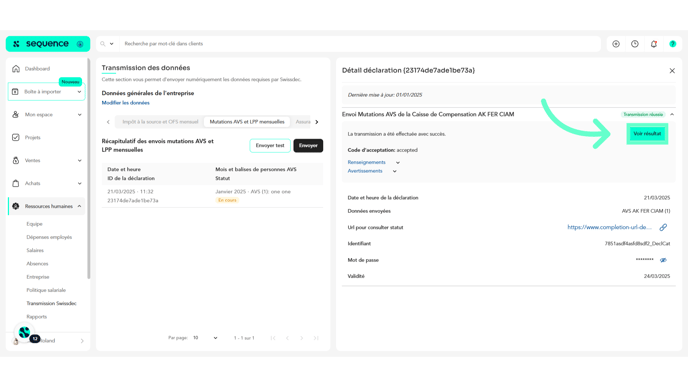Click the Mon espace person icon
Screen dimensions: 688x387
[x=16, y=115]
